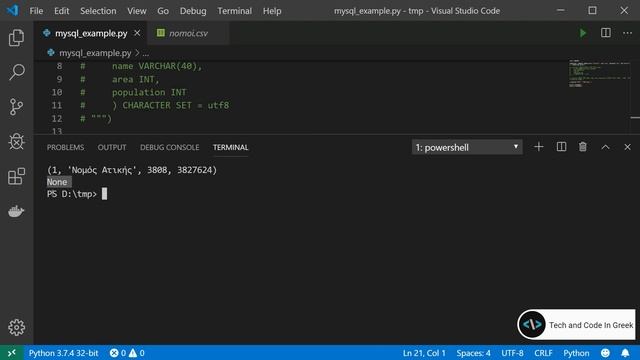The width and height of the screenshot is (640, 360).
Task: Change indentation via Spaces: 4
Action: [473, 353]
